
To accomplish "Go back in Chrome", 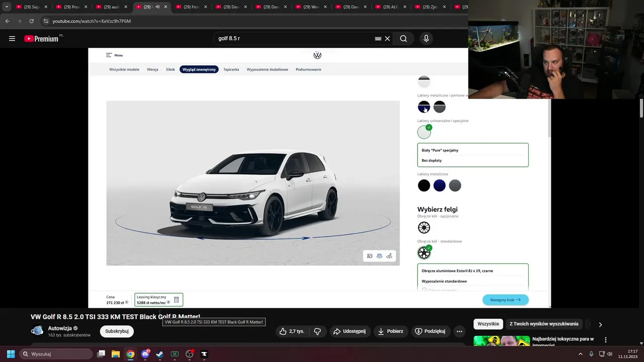I will pos(7,21).
